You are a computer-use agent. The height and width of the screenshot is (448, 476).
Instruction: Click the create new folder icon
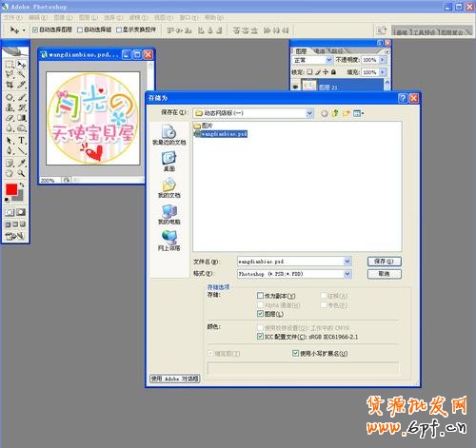pos(346,113)
